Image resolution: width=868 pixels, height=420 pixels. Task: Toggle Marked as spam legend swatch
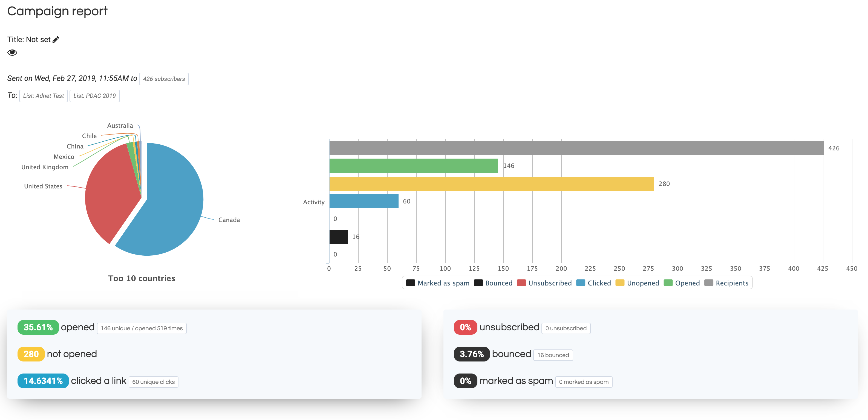410,283
